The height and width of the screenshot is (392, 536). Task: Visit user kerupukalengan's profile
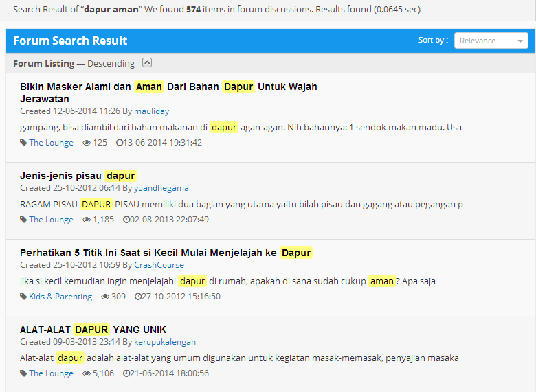click(165, 341)
